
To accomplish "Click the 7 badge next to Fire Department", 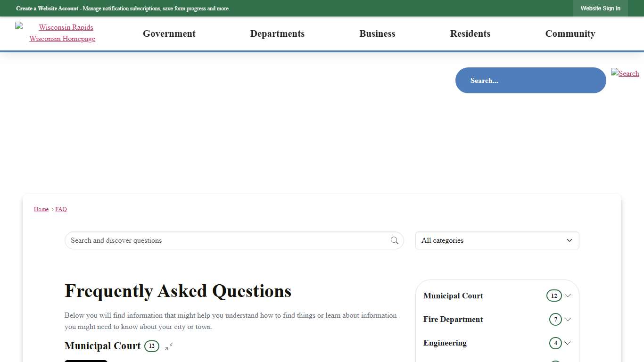I will pyautogui.click(x=555, y=319).
